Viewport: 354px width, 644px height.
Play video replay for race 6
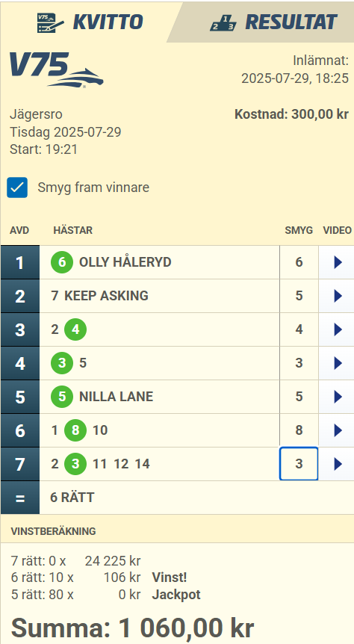337,430
